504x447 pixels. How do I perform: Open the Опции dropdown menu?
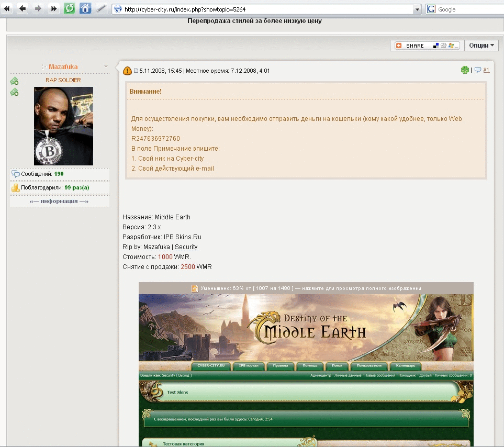[481, 46]
